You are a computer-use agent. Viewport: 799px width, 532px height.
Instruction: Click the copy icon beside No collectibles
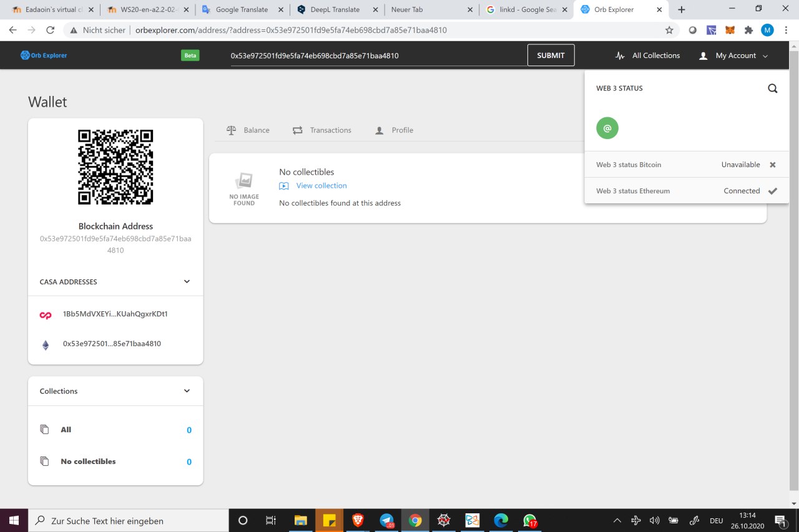[x=44, y=462]
